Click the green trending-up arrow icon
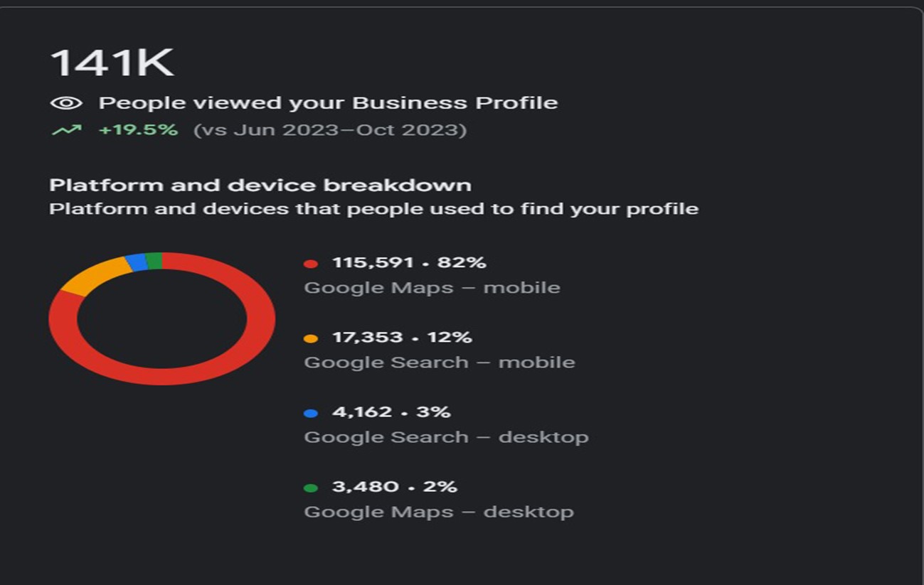 66,130
